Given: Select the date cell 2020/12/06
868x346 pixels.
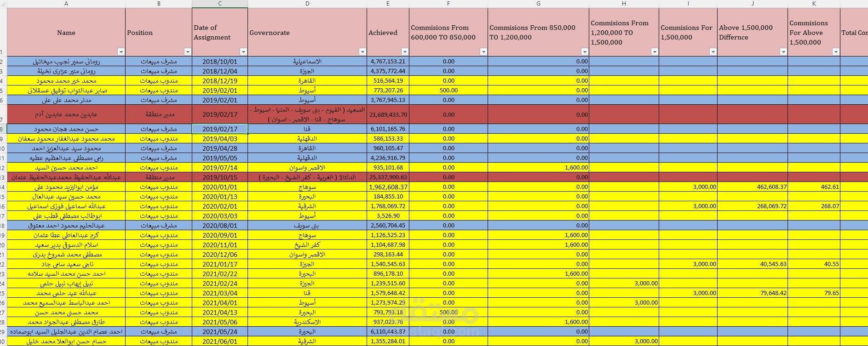Looking at the screenshot, I should pyautogui.click(x=220, y=255).
